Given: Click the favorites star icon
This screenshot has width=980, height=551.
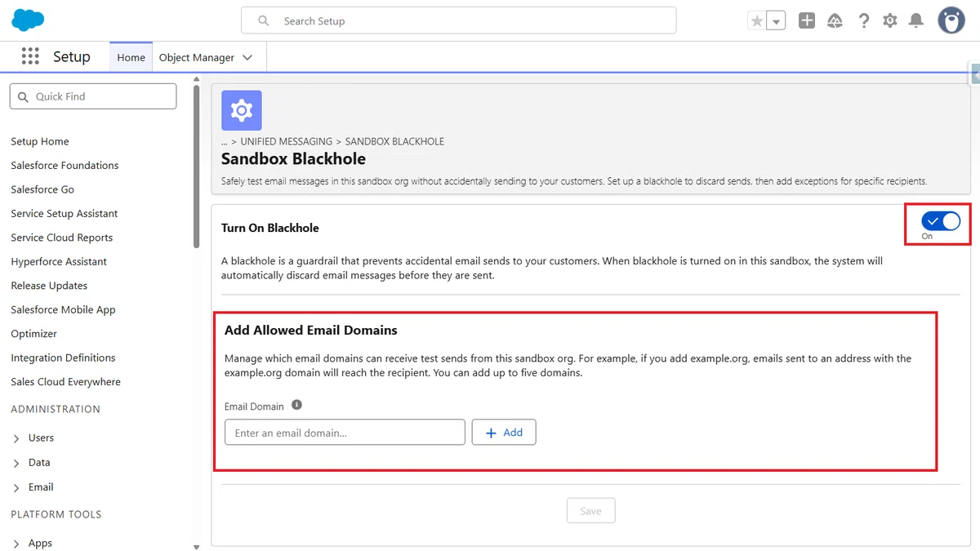Looking at the screenshot, I should click(x=757, y=21).
